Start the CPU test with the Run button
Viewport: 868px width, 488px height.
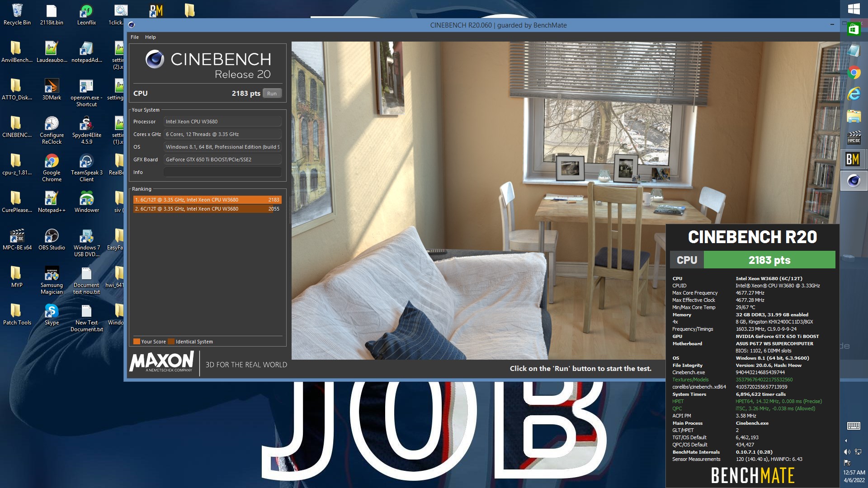point(272,94)
